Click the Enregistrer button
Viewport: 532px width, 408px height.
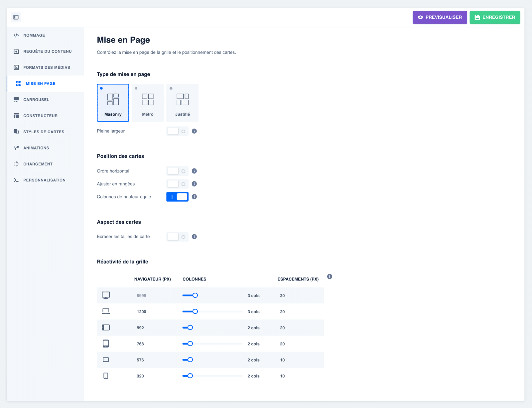(495, 17)
